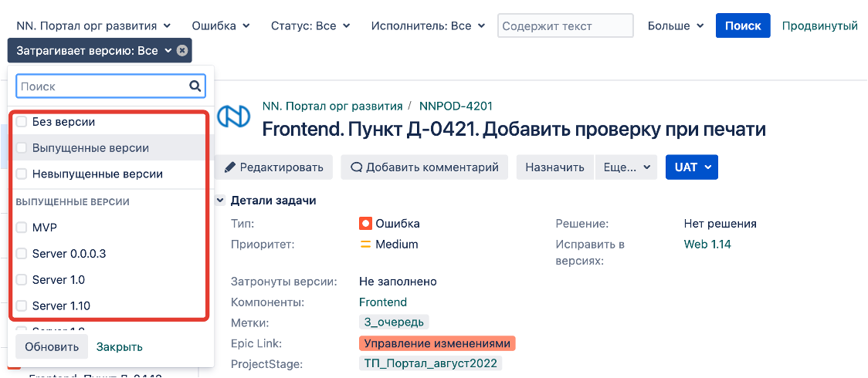
Task: Click the Medium priority icon
Action: click(x=366, y=245)
